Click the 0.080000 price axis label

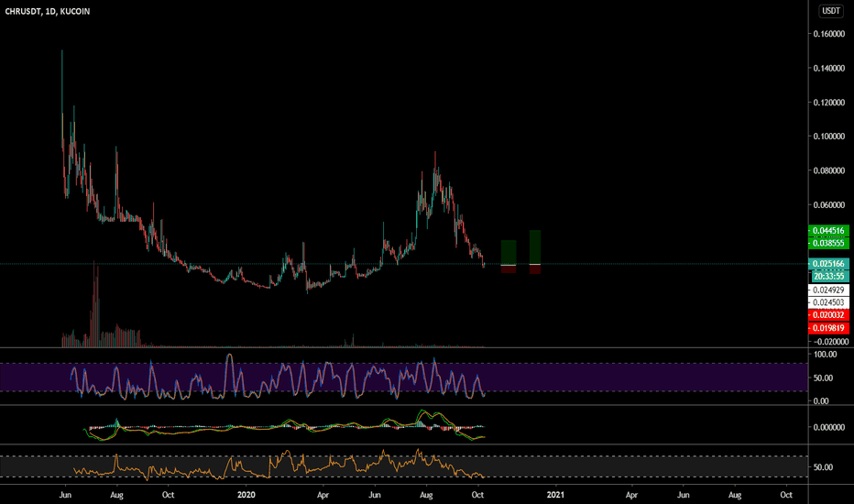tap(829, 170)
